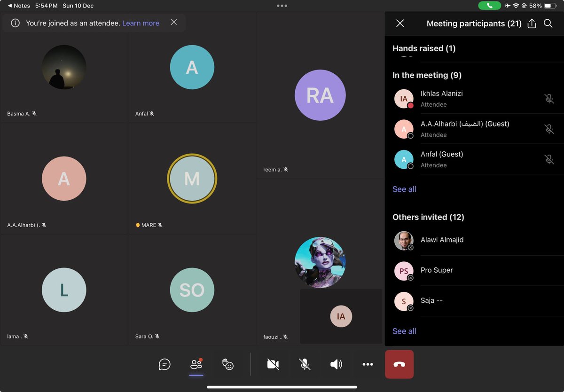Click the lama name label

(14, 337)
